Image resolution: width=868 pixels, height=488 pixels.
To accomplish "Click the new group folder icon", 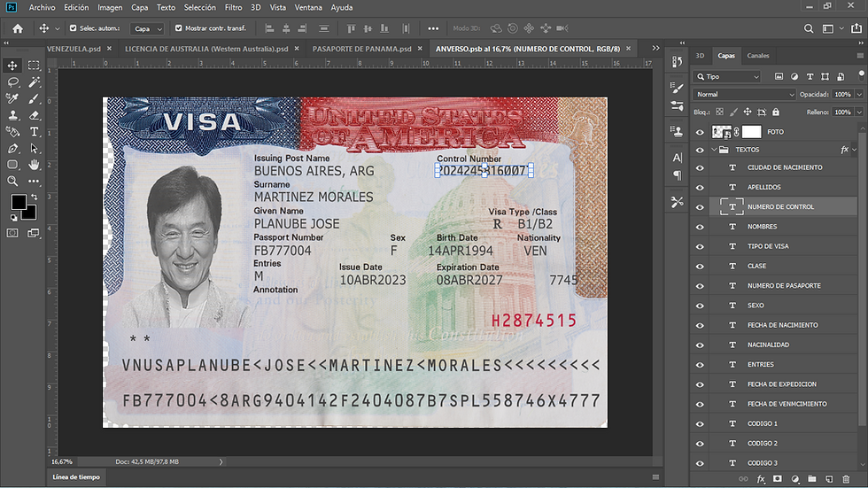I will tap(811, 478).
